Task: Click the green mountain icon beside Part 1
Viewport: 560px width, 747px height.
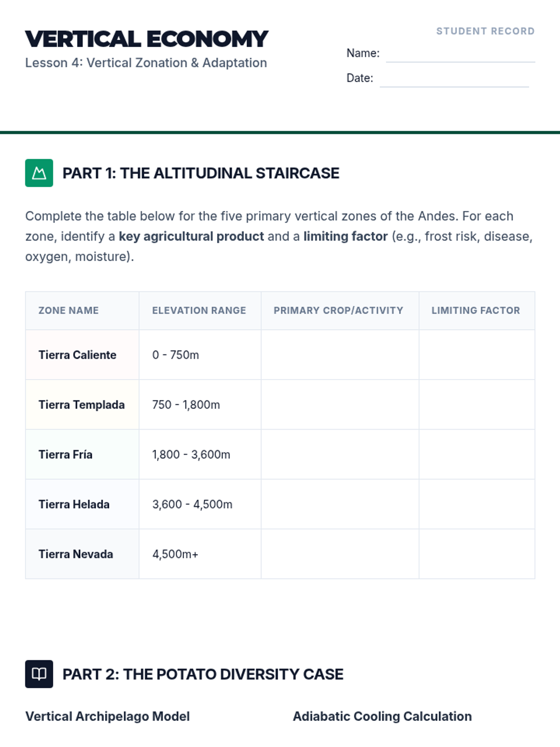Action: pos(39,173)
